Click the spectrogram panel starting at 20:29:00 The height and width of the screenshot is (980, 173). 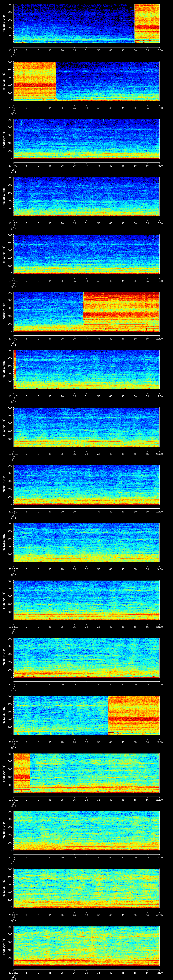86,888
